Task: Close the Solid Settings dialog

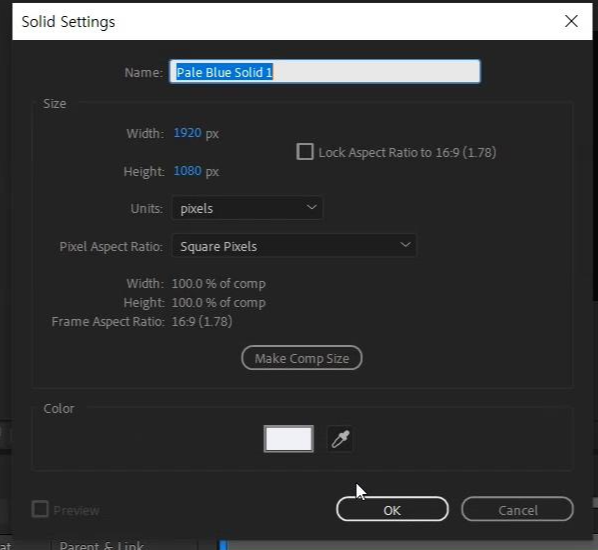Action: (571, 21)
